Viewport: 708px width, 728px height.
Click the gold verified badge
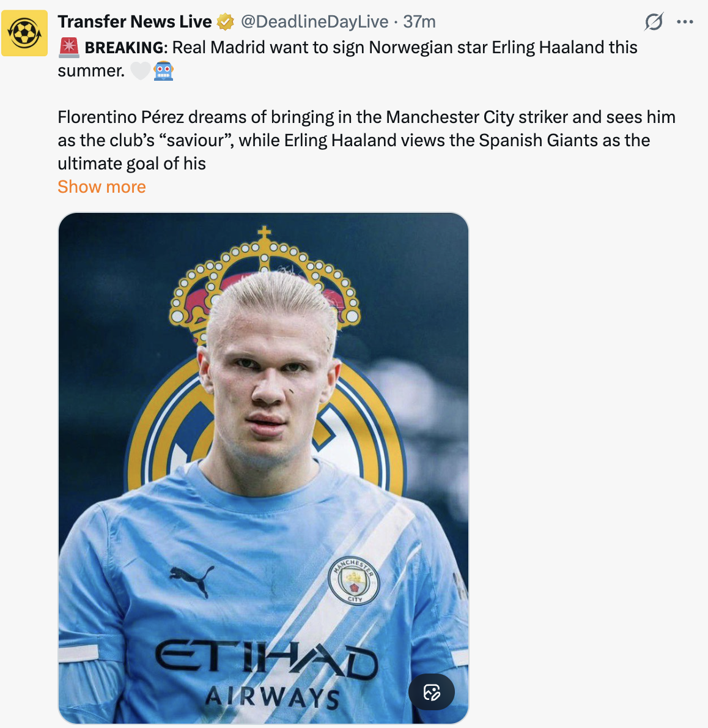click(226, 22)
